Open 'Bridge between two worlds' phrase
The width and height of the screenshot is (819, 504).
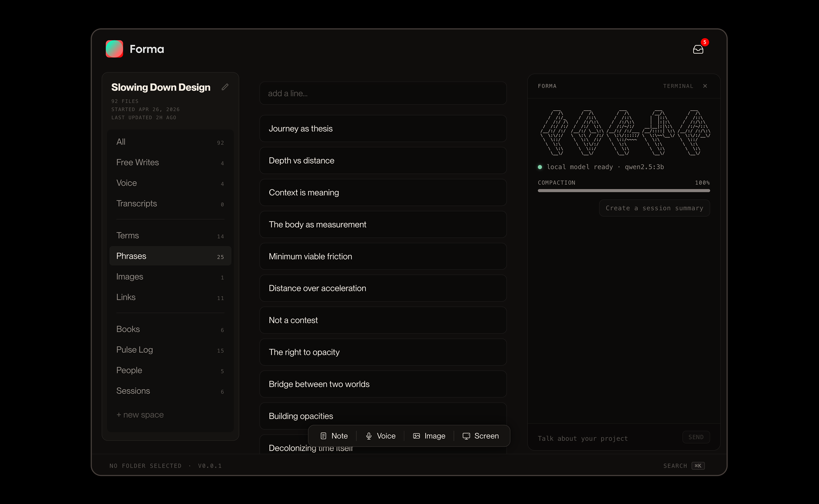pyautogui.click(x=383, y=384)
